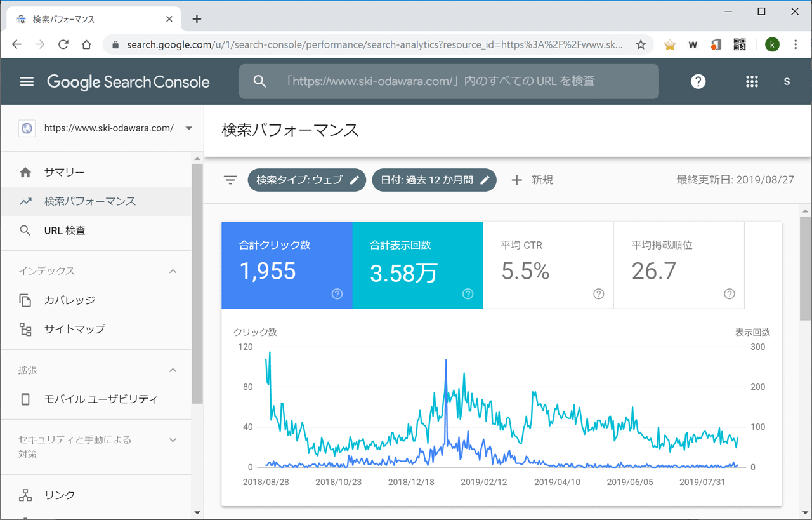Click the magnifier icon beside URL 検査

click(25, 230)
